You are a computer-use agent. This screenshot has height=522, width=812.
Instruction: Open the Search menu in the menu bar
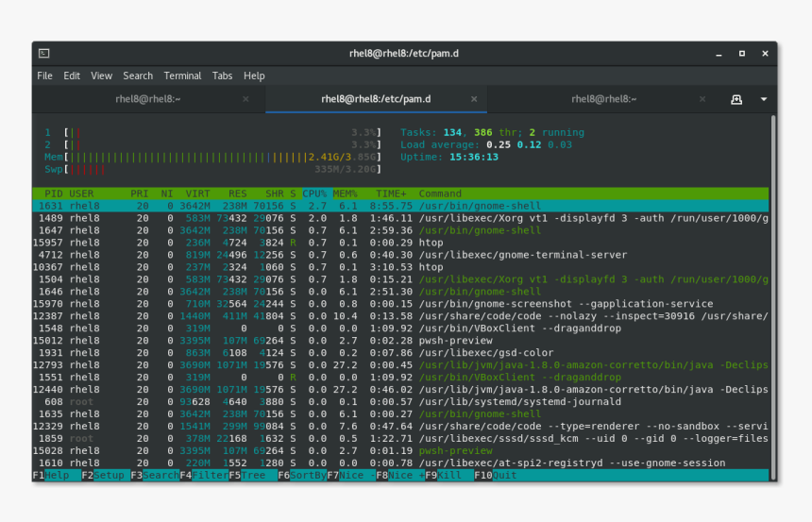(x=137, y=76)
